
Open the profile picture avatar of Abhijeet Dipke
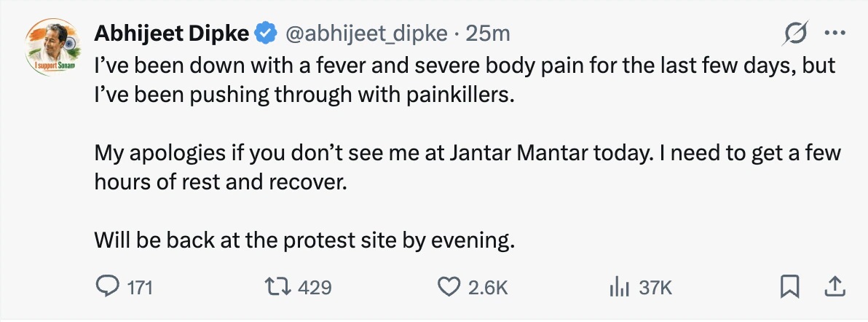pyautogui.click(x=53, y=47)
